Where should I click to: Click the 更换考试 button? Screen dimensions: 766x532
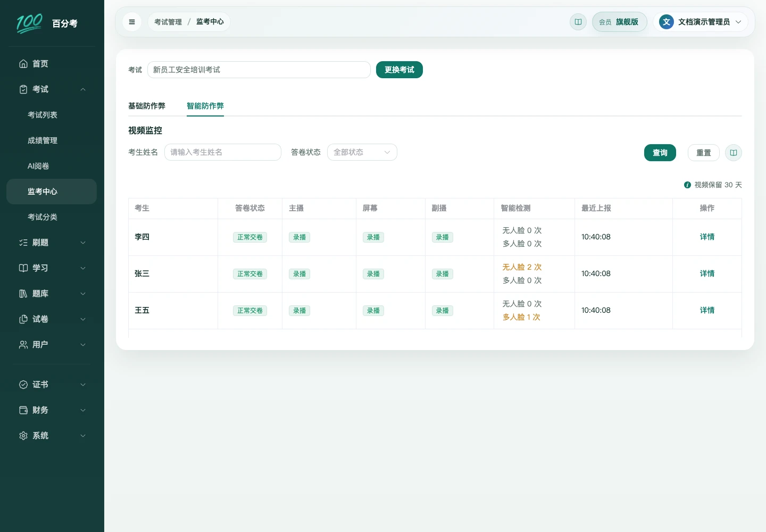399,70
